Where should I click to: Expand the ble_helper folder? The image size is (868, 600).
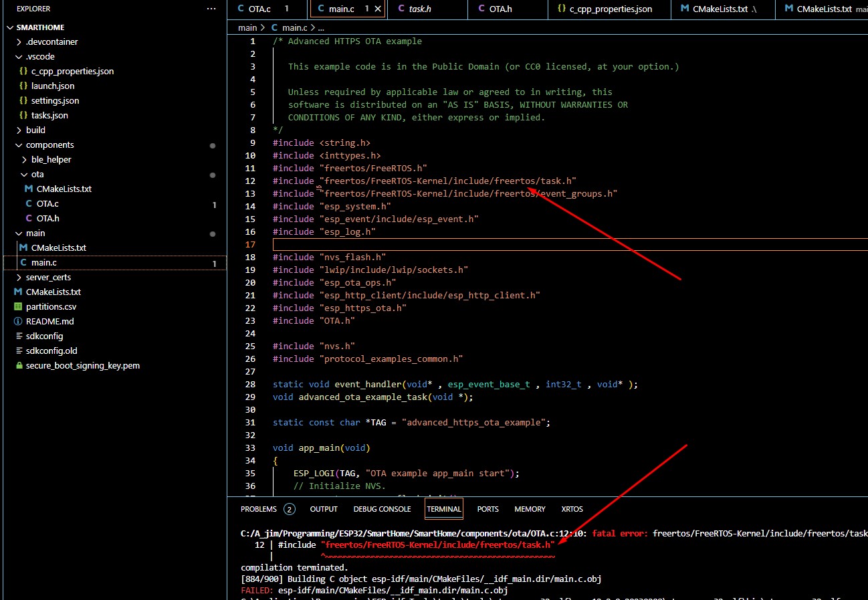pyautogui.click(x=23, y=159)
